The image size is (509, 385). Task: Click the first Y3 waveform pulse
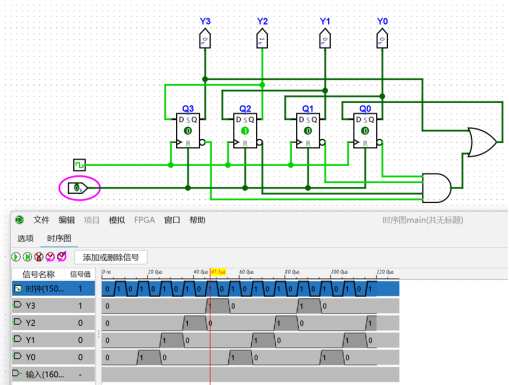(x=218, y=306)
